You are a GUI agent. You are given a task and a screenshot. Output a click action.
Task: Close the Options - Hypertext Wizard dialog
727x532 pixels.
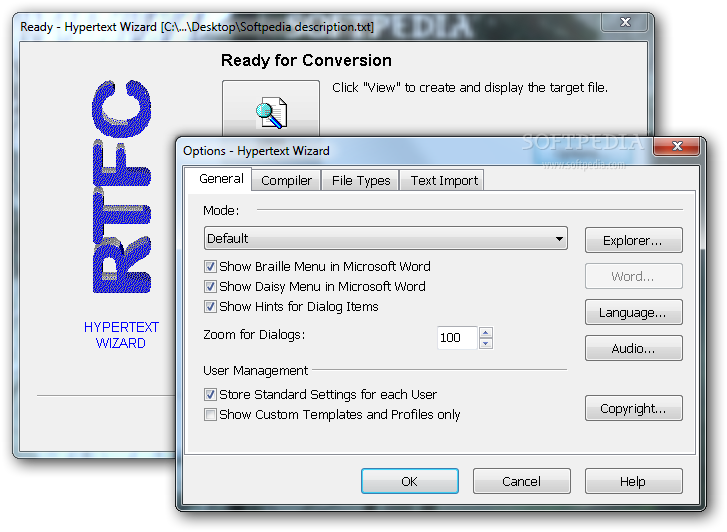click(676, 146)
